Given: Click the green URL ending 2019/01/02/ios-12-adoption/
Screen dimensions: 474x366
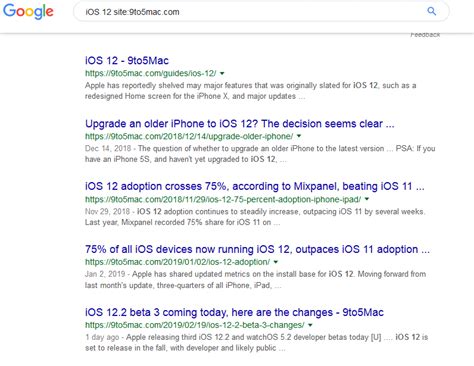Looking at the screenshot, I should click(177, 262).
